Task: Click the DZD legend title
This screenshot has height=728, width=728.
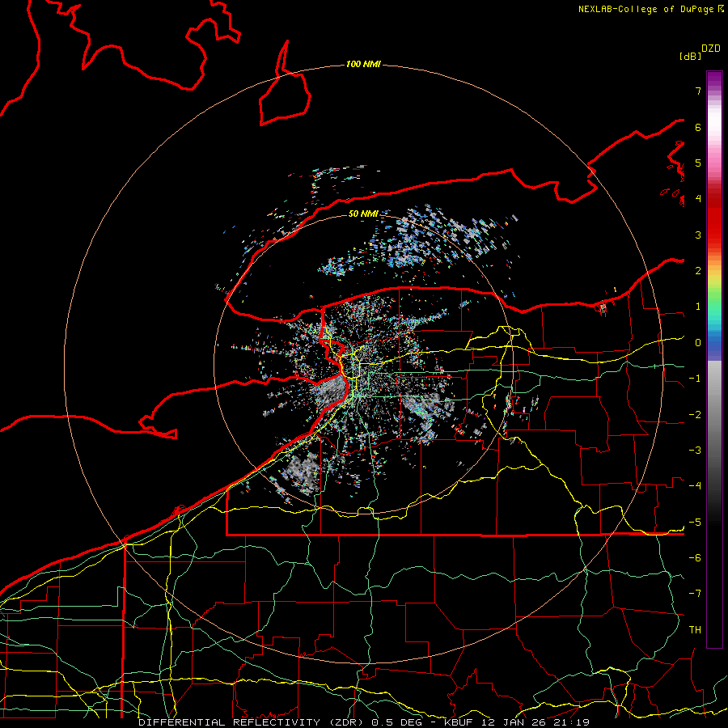Action: [711, 49]
